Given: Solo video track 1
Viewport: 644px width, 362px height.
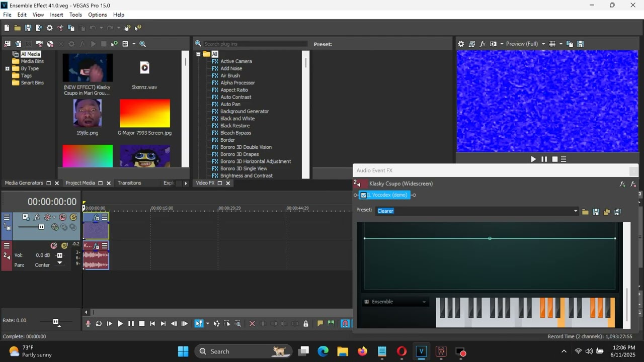Looking at the screenshot, I should click(x=73, y=217).
